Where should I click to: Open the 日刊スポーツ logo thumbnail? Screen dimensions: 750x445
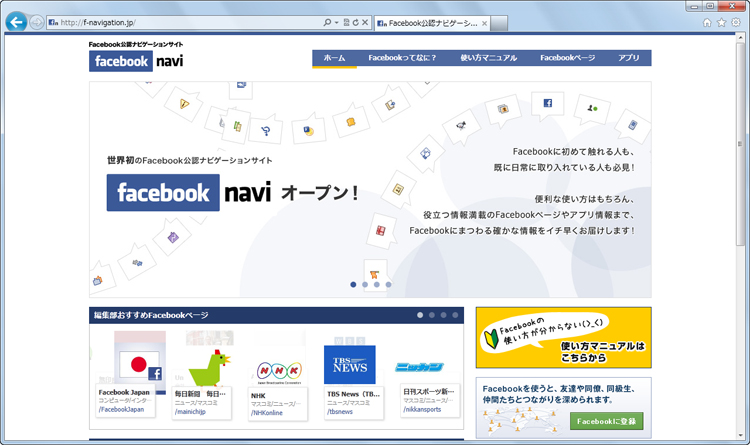[419, 367]
